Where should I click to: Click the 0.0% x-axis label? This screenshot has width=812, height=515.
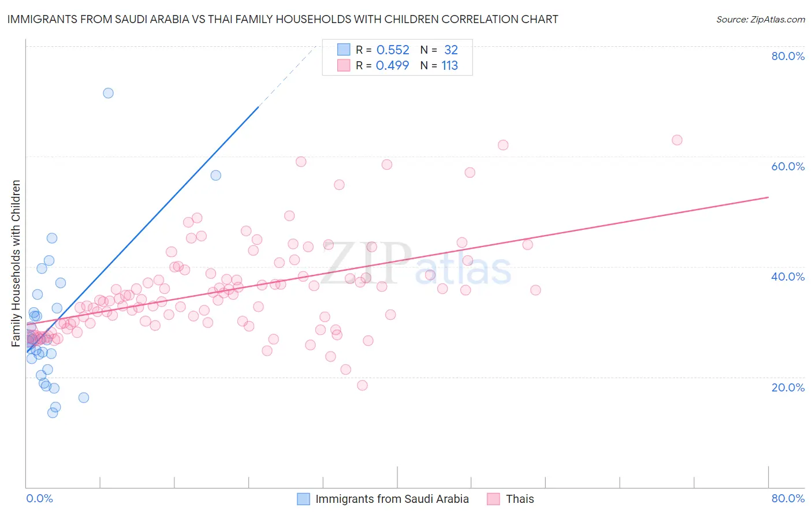40,498
